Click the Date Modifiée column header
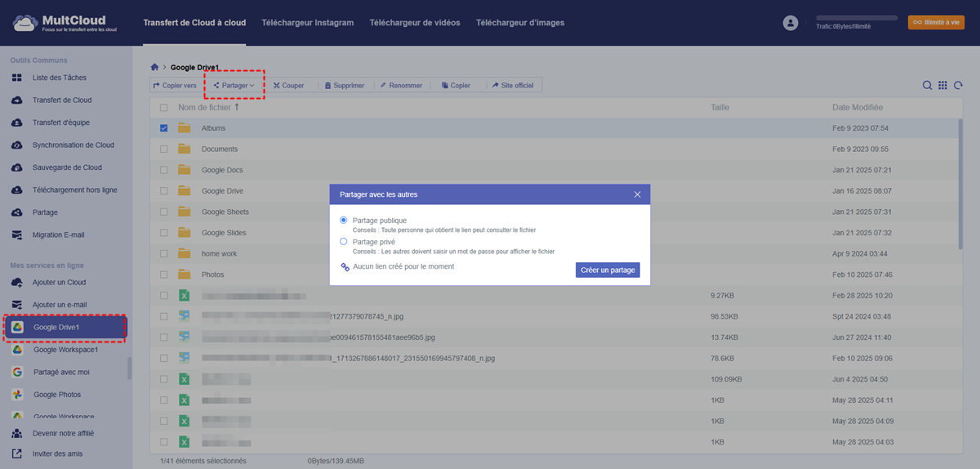 [857, 107]
